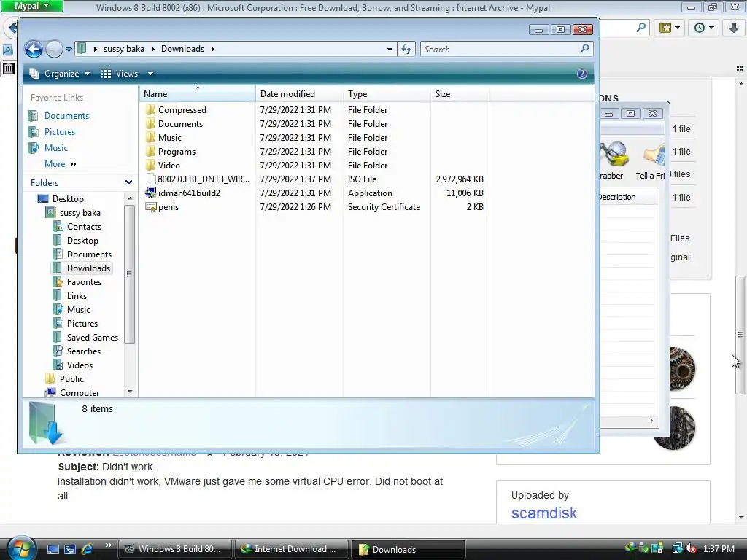Click the Mypal page scrollbar thumb
This screenshot has height=560, width=747.
tap(740, 334)
